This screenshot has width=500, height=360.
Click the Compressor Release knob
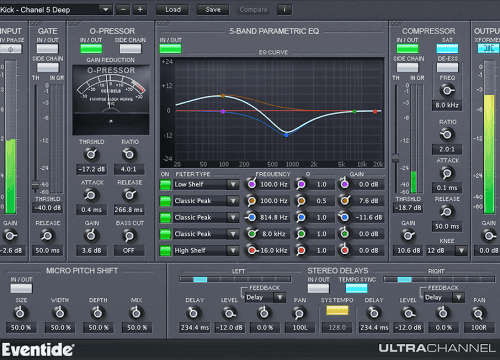point(447,212)
